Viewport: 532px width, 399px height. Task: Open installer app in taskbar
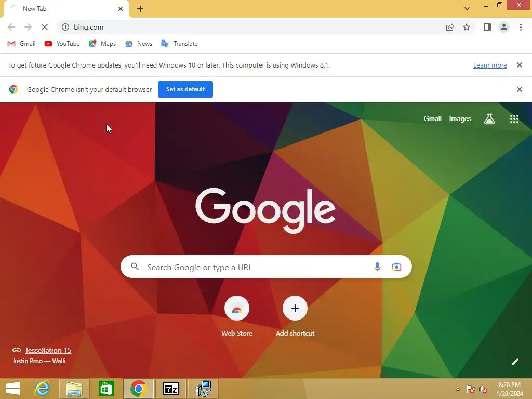click(x=203, y=389)
